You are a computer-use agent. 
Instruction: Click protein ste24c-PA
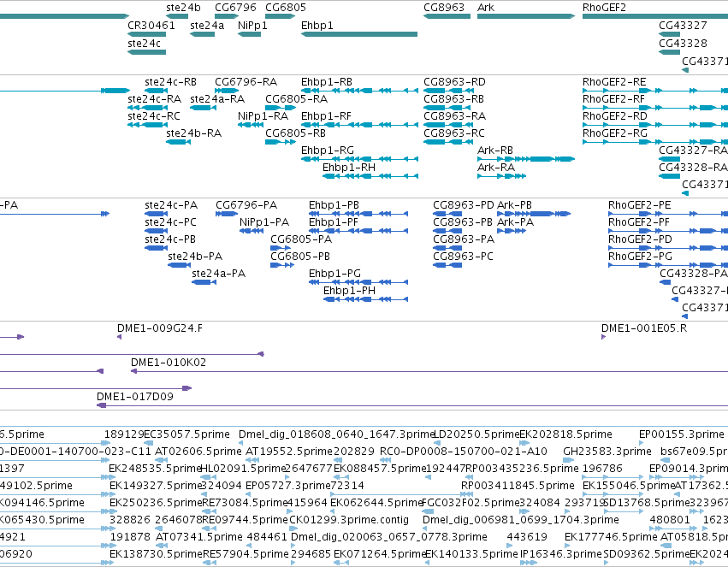[171, 205]
